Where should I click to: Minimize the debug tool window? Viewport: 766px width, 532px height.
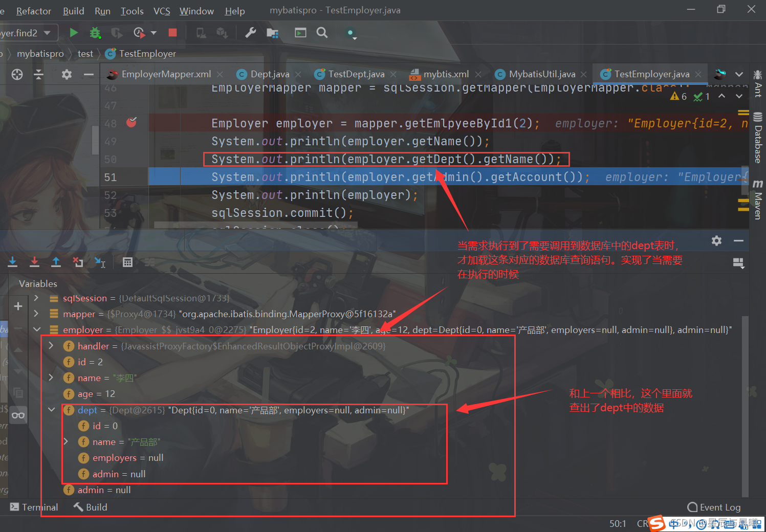tap(738, 240)
